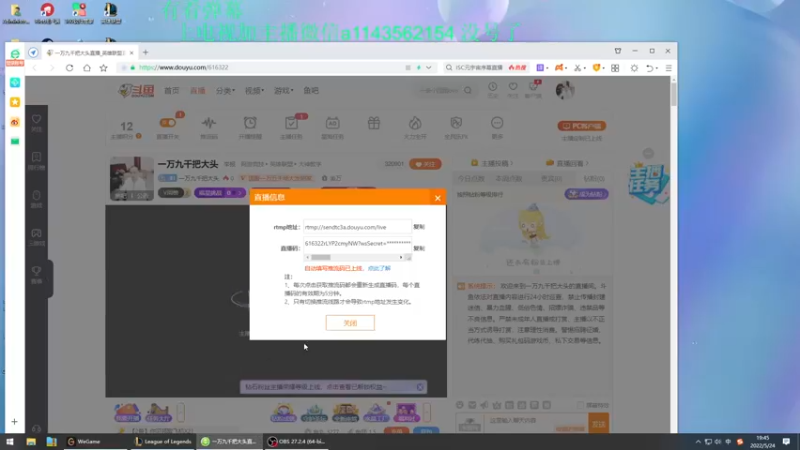This screenshot has height=450, width=800.
Task: Click the scissors screenshot extension icon
Action: (x=578, y=68)
